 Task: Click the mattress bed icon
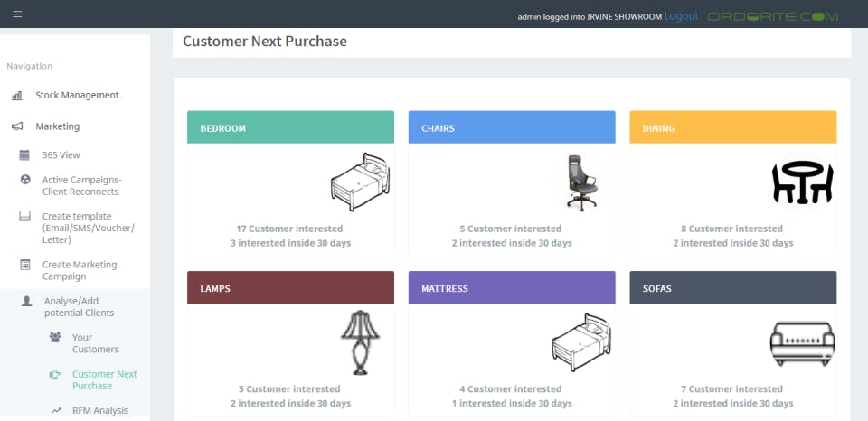[x=580, y=341]
